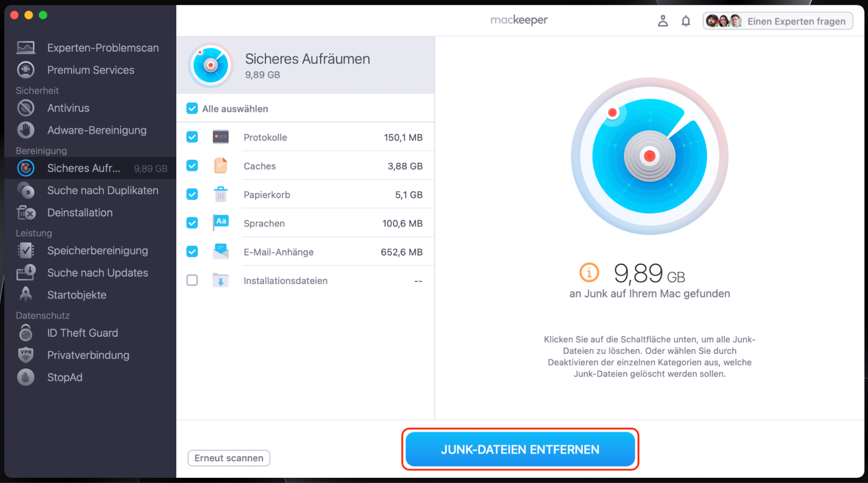Click the mackeeper logo title
This screenshot has width=868, height=483.
[519, 20]
